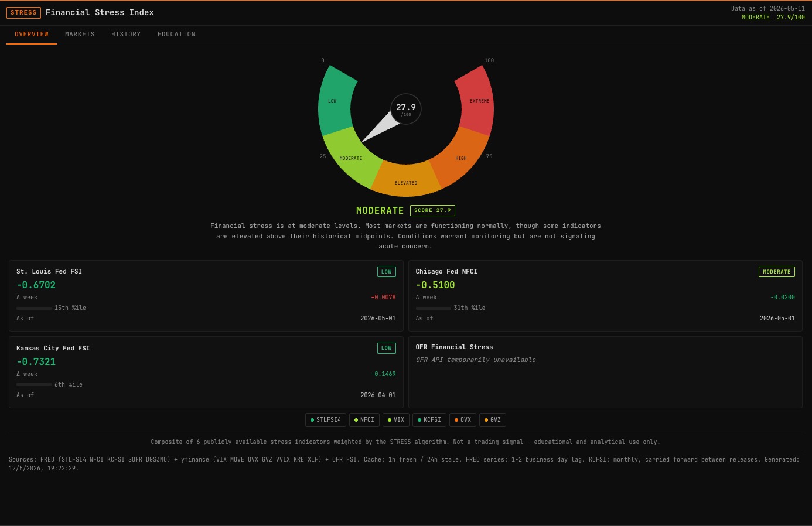Click the MODERATE badge on Chicago Fed card
This screenshot has height=526, width=812.
coord(776,272)
